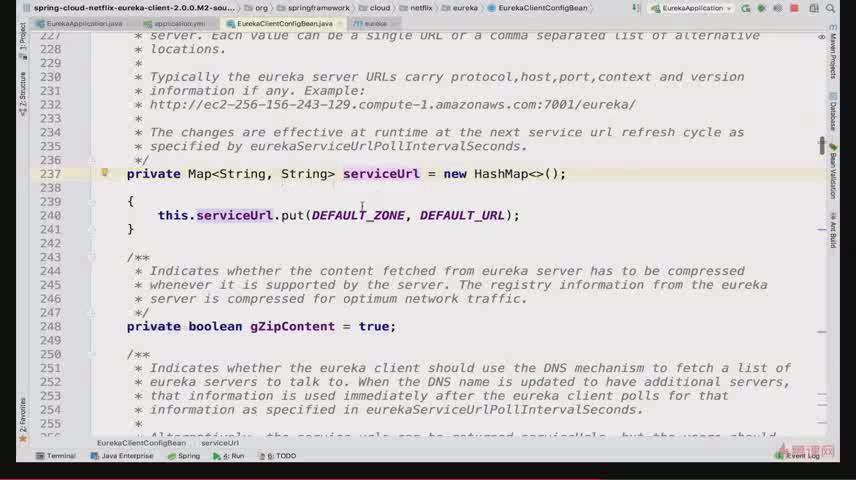Click serviceUrl field name on line 237

click(x=382, y=174)
